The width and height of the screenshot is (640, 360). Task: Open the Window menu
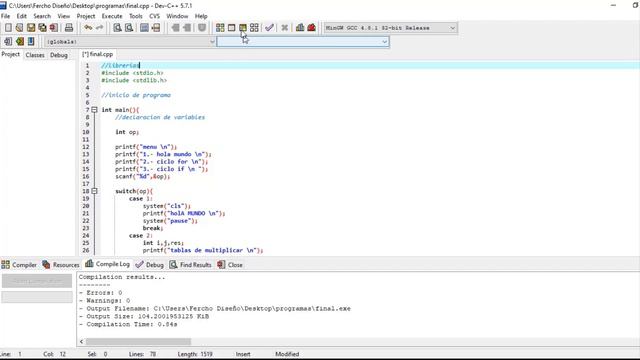(177, 16)
